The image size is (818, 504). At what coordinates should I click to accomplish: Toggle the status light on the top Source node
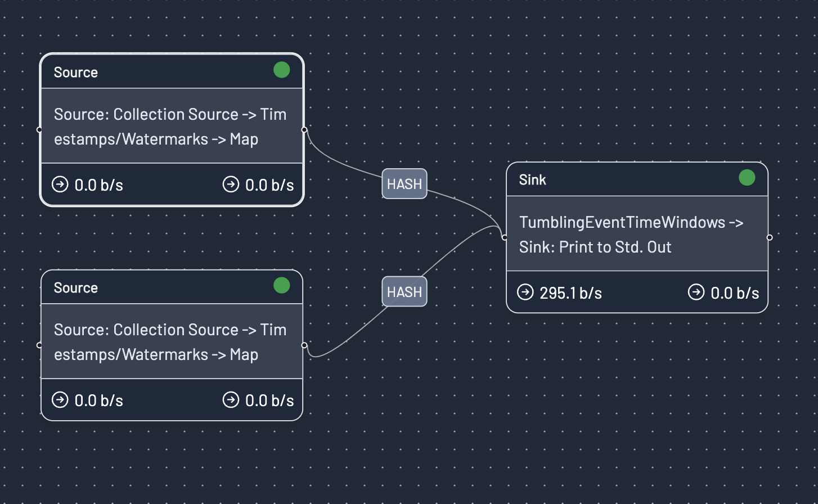[x=281, y=70]
